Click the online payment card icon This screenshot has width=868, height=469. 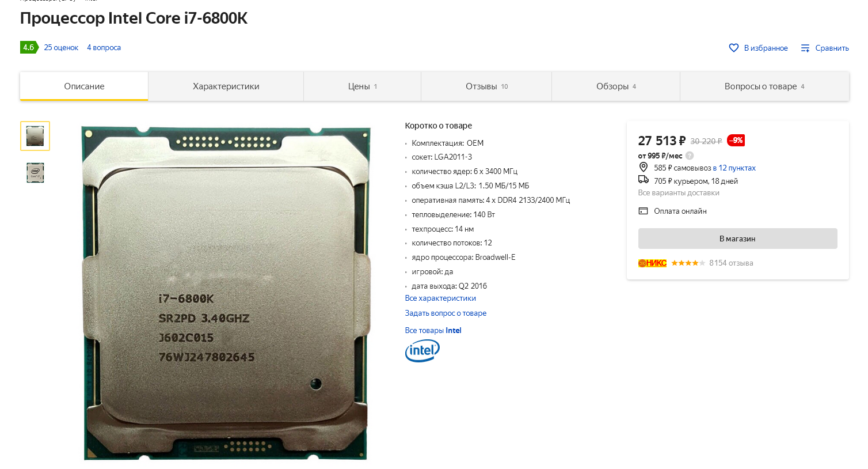[644, 211]
